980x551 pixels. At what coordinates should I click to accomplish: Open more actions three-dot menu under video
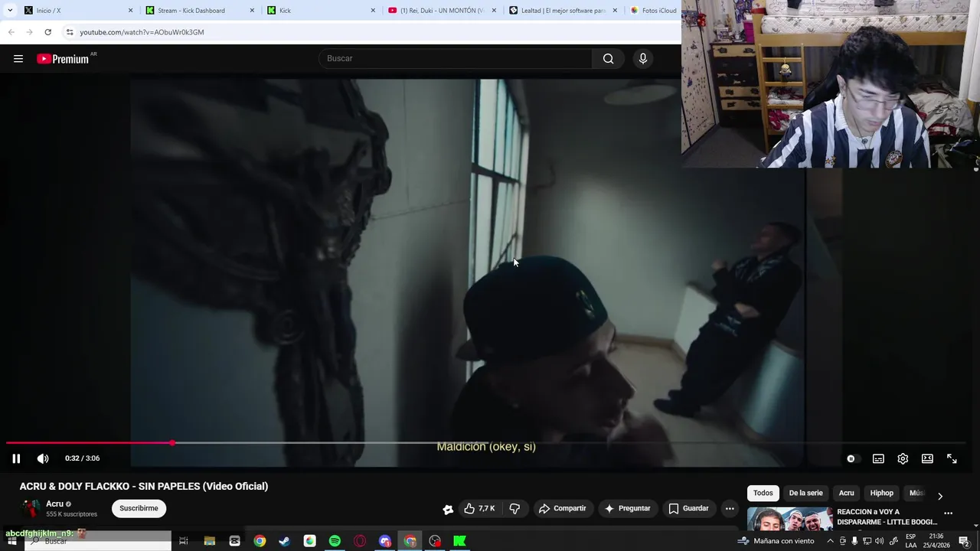click(730, 508)
